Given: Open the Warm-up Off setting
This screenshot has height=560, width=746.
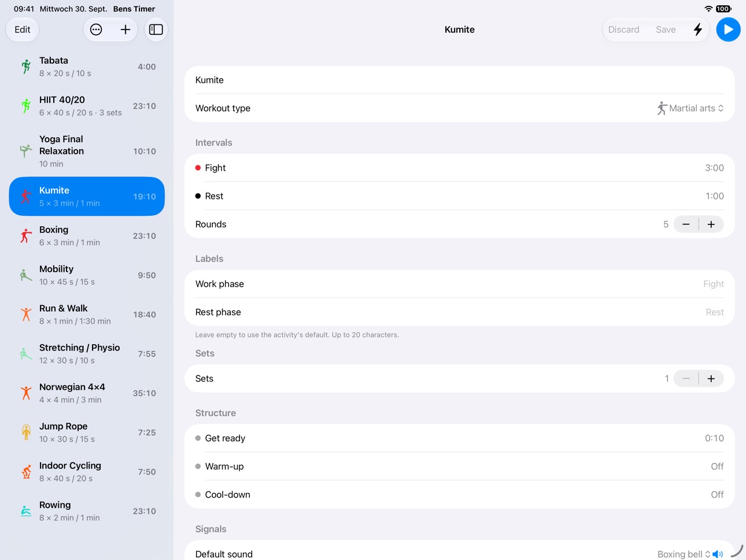Looking at the screenshot, I should [x=460, y=467].
